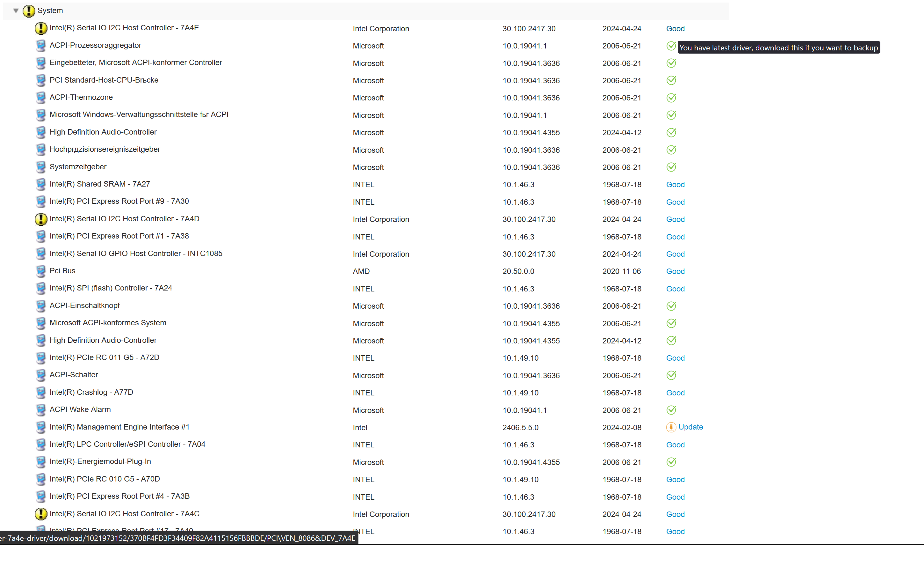Open Intel(R) Serial IO GPIO Host Controller entry
Viewport: 924px width, 574px height.
(x=136, y=254)
